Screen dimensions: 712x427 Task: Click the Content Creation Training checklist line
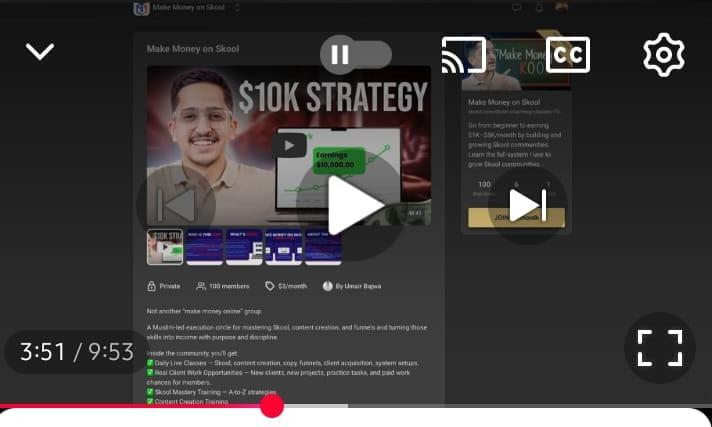[x=187, y=401]
